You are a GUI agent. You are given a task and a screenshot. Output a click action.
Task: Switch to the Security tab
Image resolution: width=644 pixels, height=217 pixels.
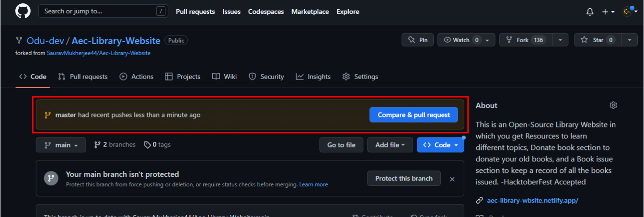[x=266, y=77]
